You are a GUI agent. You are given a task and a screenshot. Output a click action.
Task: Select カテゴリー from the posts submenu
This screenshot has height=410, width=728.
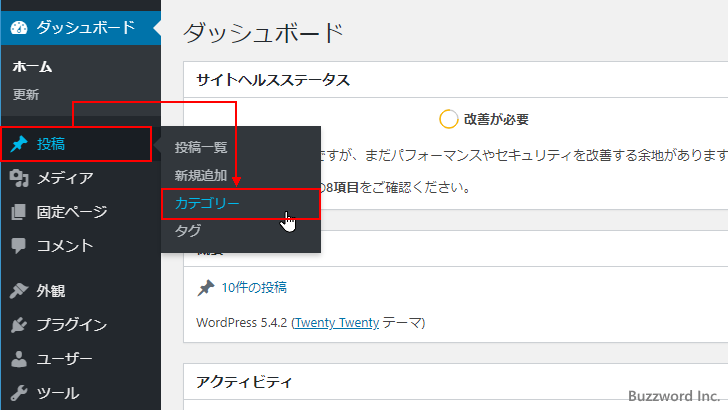pos(207,203)
